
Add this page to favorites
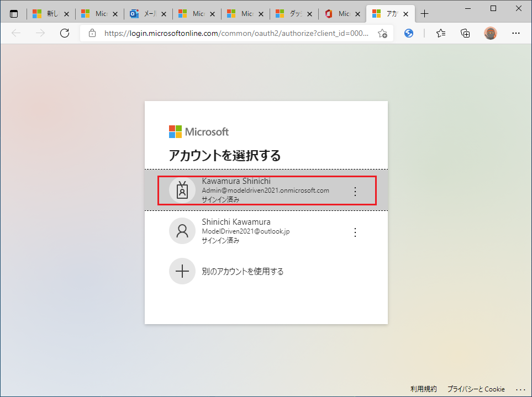coord(382,33)
